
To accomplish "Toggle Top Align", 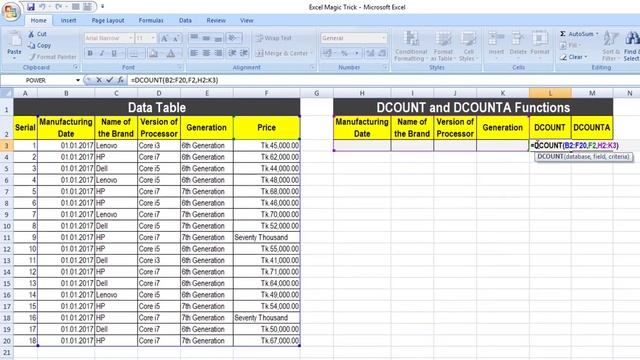I will (x=194, y=38).
